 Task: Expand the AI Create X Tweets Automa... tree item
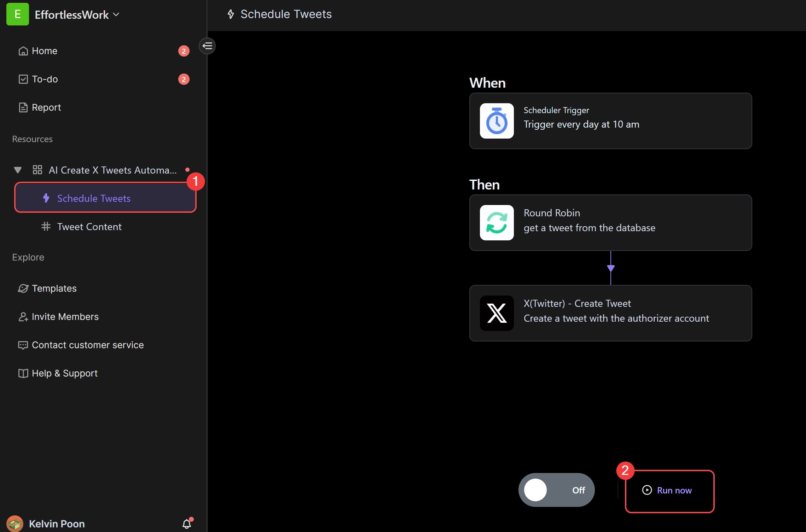click(17, 169)
